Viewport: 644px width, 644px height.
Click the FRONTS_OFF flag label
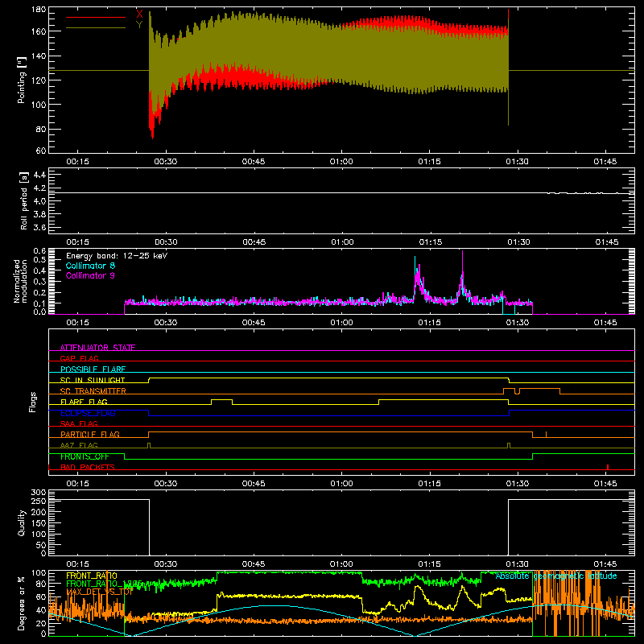pos(85,456)
